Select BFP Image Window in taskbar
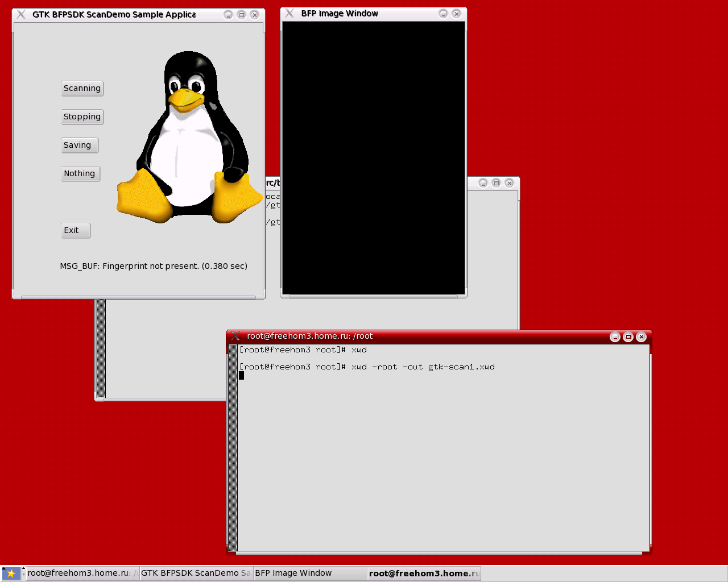 coord(309,573)
